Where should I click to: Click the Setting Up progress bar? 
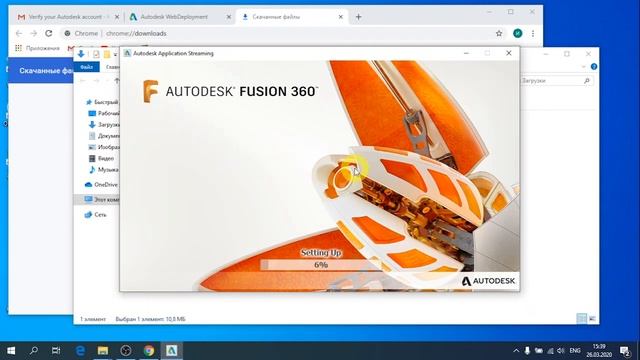tap(322, 265)
